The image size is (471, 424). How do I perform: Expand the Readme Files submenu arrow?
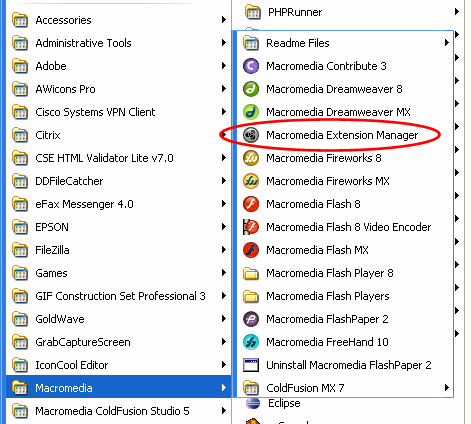(446, 43)
